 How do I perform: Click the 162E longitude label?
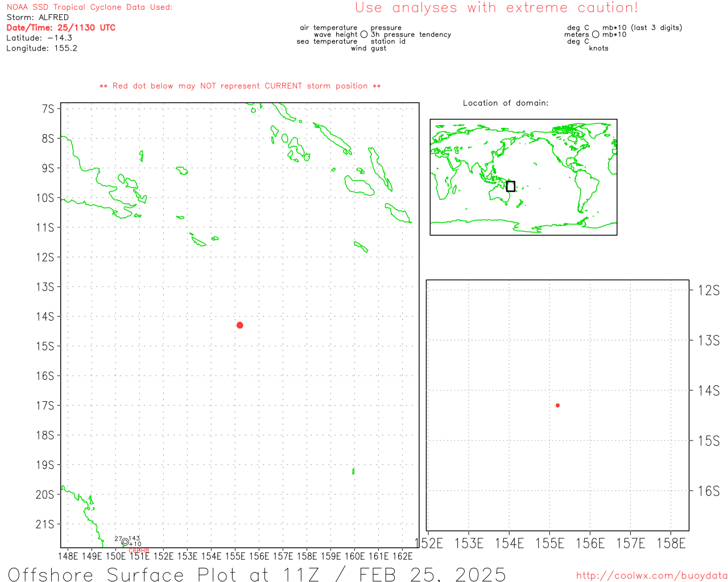click(402, 556)
